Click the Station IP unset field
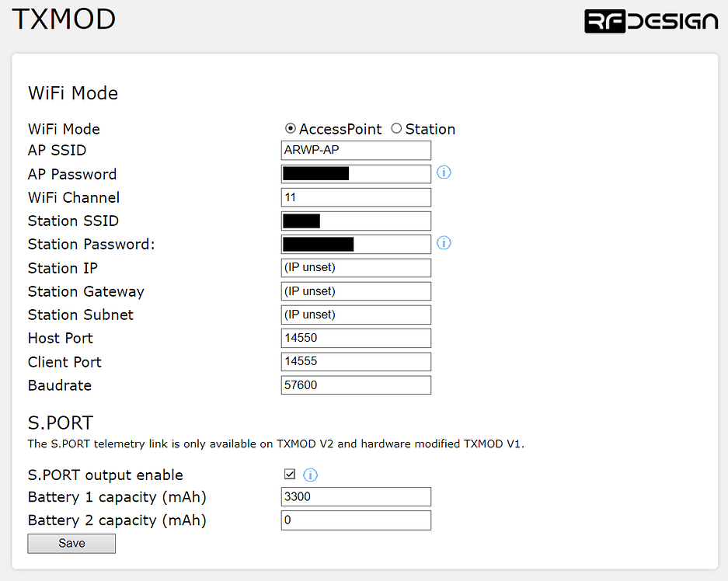Image resolution: width=728 pixels, height=581 pixels. 356,267
